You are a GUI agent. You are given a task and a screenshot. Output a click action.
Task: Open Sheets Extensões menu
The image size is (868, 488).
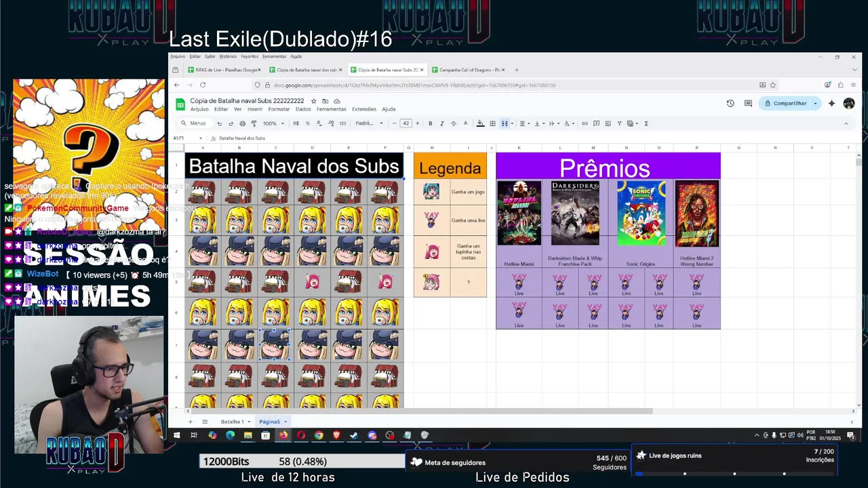click(x=363, y=109)
